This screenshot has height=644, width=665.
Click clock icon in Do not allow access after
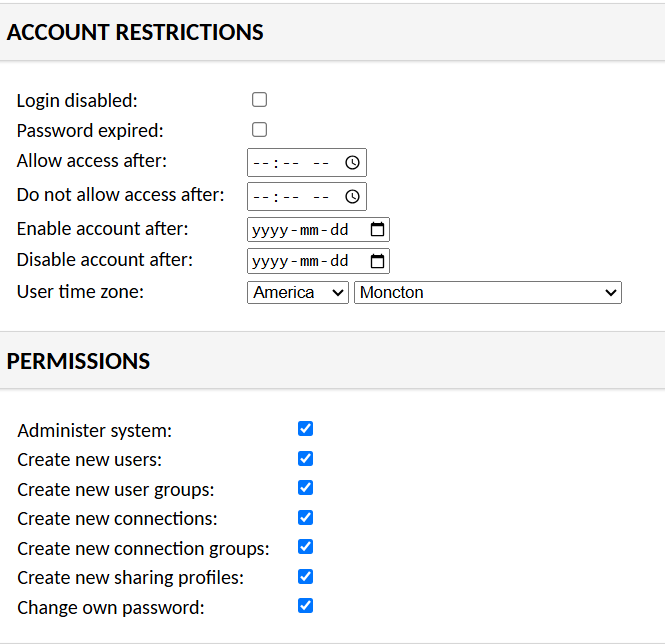click(x=352, y=197)
